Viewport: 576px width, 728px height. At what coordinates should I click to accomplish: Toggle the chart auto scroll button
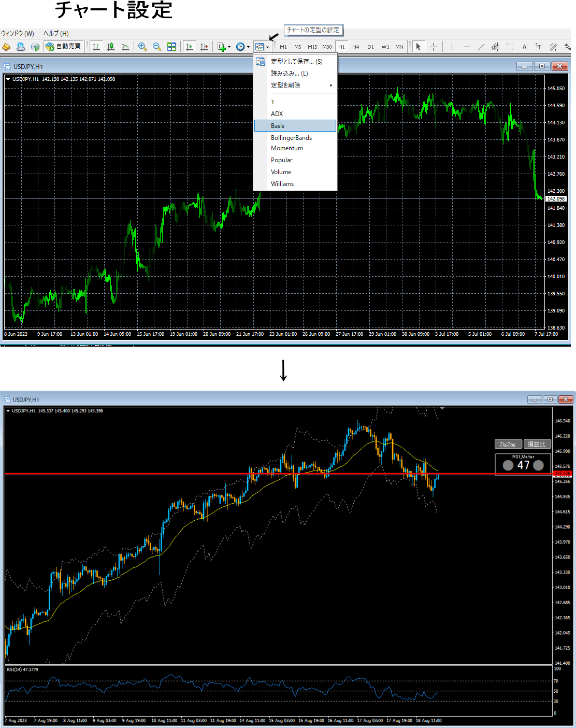pyautogui.click(x=190, y=47)
